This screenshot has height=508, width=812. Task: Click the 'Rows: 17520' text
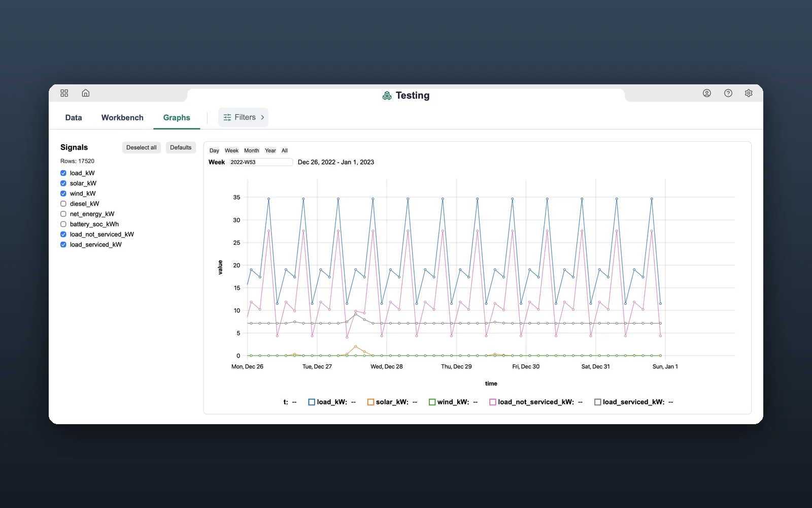click(77, 161)
